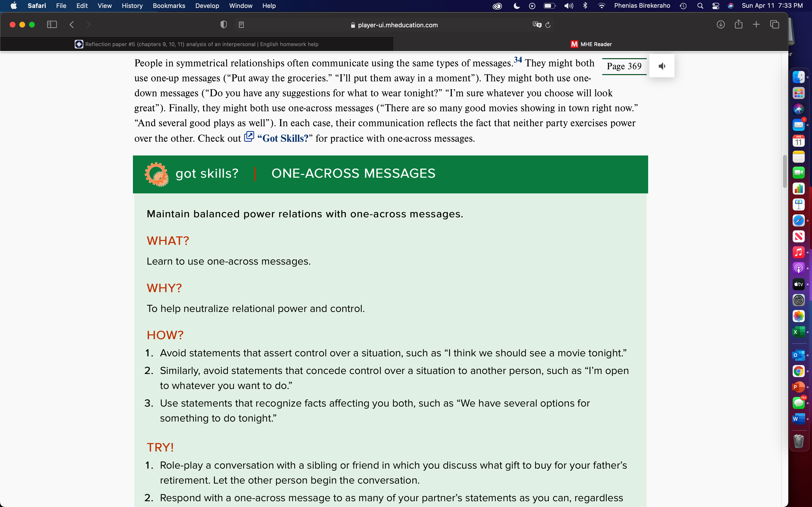Click the page vertical scrollbar
The image size is (812, 507).
coord(785,171)
